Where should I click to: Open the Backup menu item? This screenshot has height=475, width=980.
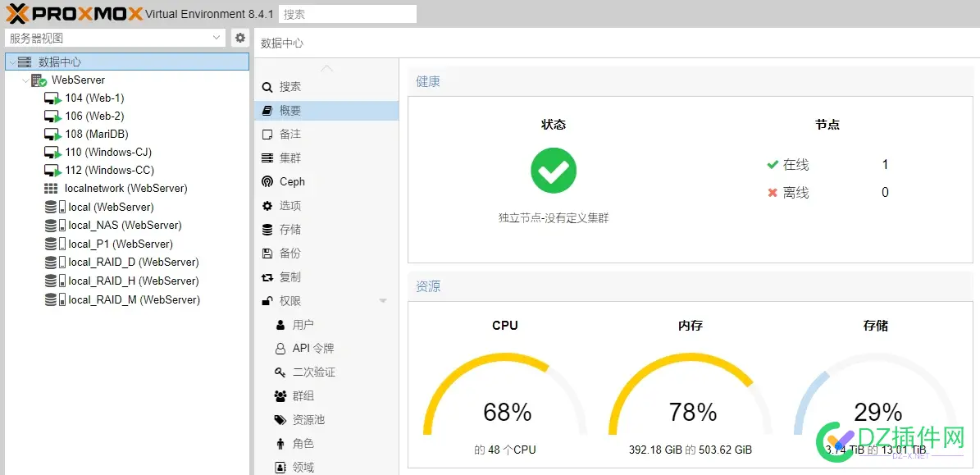click(x=289, y=253)
